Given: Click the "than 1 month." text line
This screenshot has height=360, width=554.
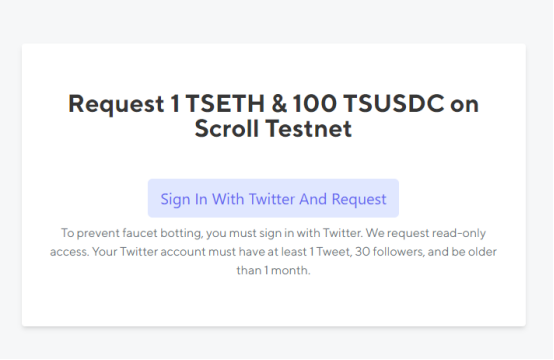Looking at the screenshot, I should pyautogui.click(x=273, y=270).
